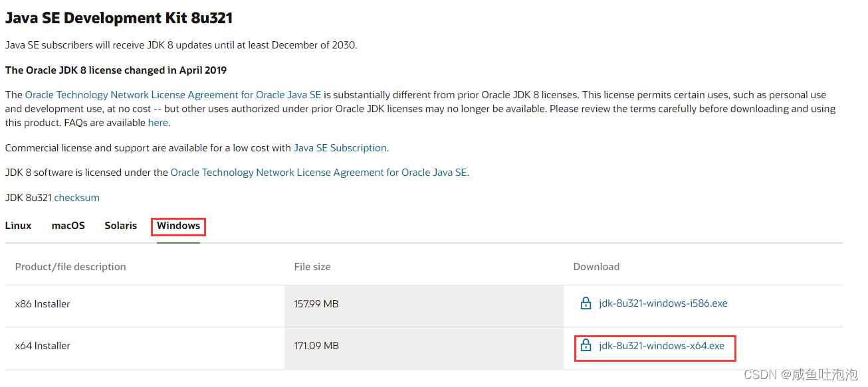Click the 'Download' column header
Viewport: 868px width, 387px height.
(596, 267)
